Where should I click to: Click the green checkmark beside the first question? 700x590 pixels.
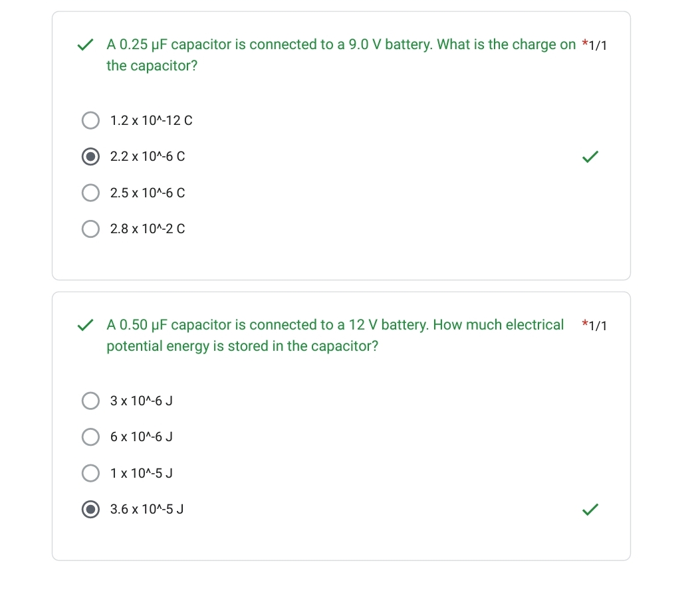[x=86, y=45]
